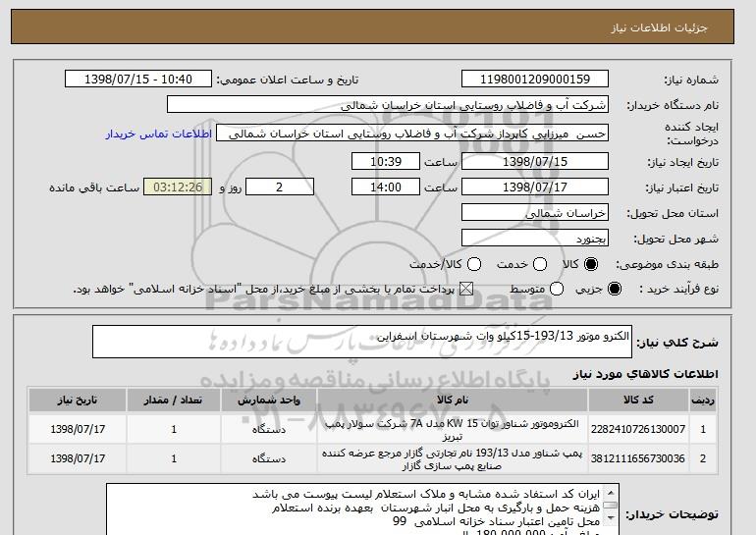Click the تعداد / مقدار column header
This screenshot has height=535, width=756.
pos(174,401)
